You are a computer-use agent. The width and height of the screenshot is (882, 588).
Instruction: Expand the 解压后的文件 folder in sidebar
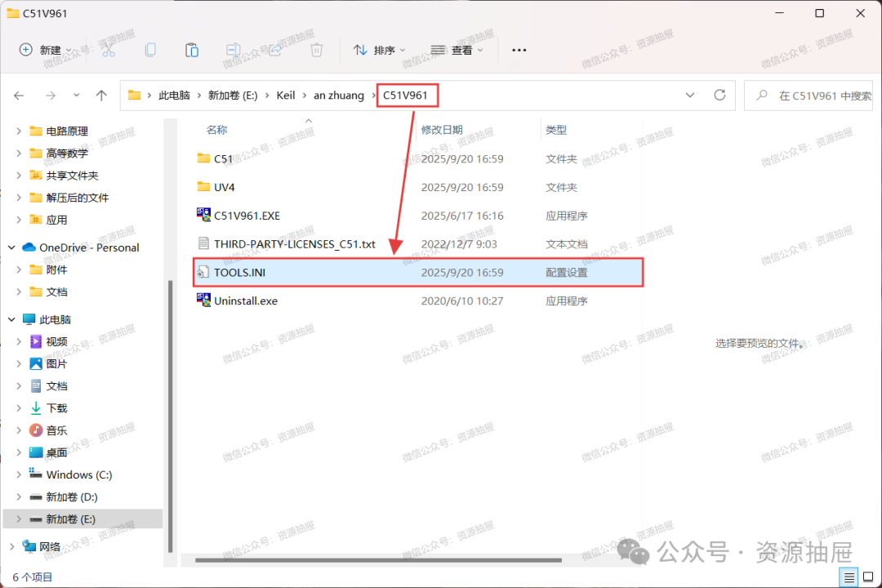click(x=19, y=198)
